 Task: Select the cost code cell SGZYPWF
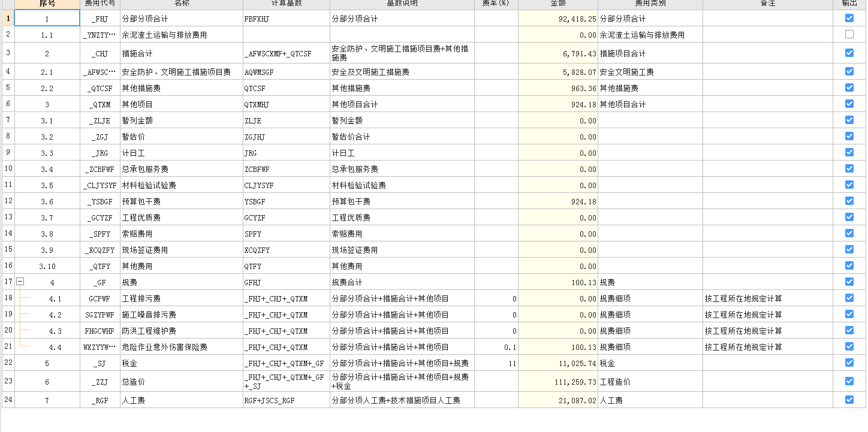[x=100, y=315]
